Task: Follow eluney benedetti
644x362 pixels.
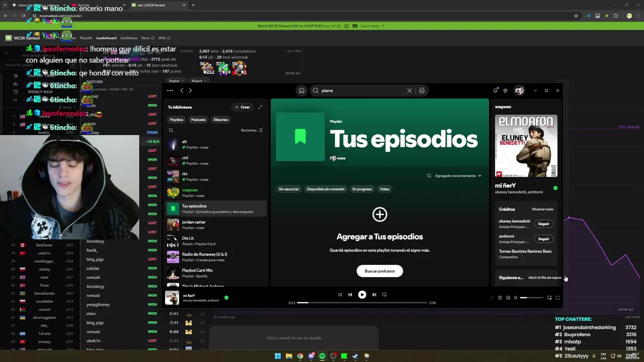Action: (544, 224)
